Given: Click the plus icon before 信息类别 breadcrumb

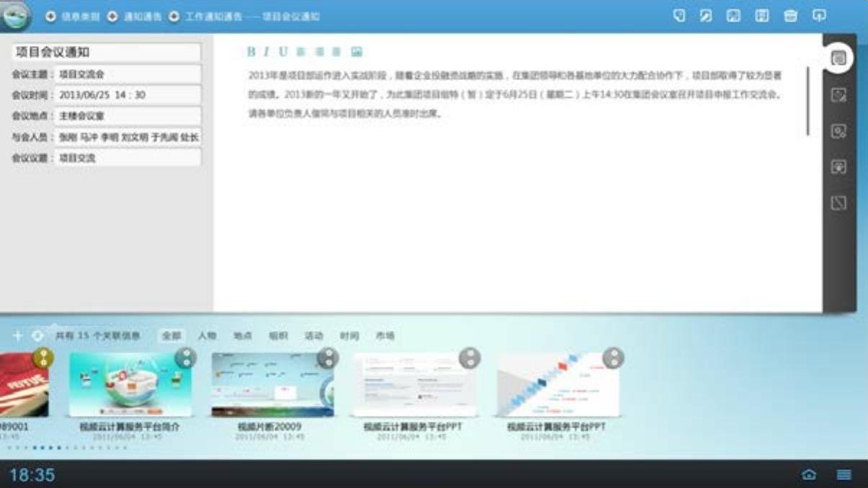Looking at the screenshot, I should pyautogui.click(x=50, y=16).
